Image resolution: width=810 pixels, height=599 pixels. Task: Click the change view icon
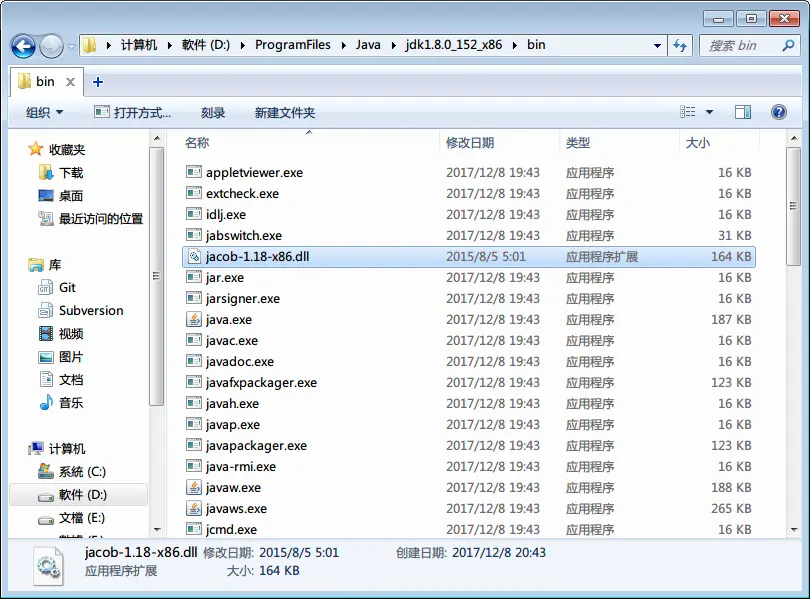click(688, 112)
